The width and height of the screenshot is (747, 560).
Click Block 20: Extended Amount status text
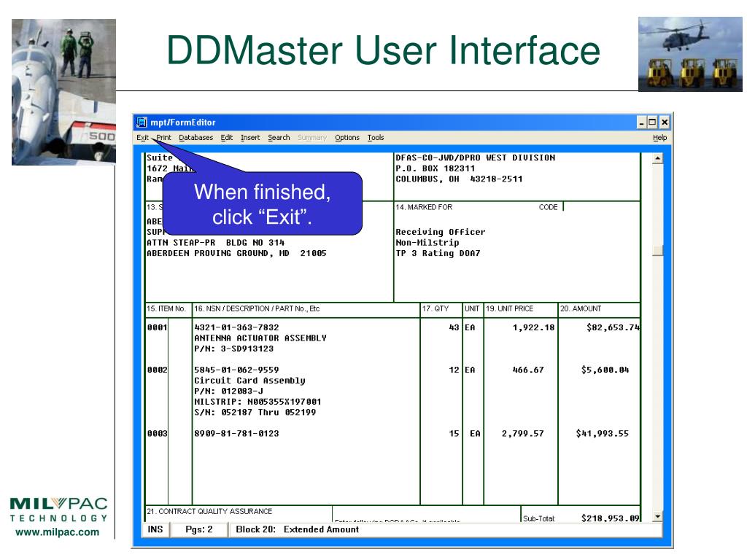[298, 529]
